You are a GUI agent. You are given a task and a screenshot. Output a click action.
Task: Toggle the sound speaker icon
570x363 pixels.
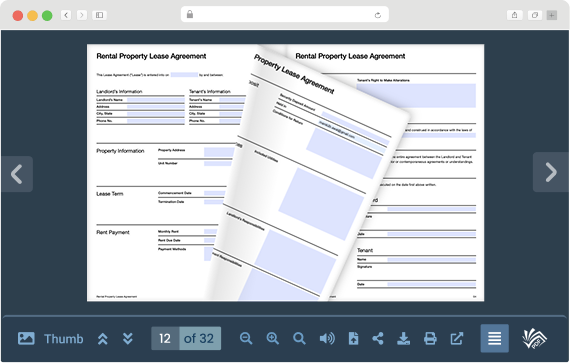pyautogui.click(x=327, y=338)
